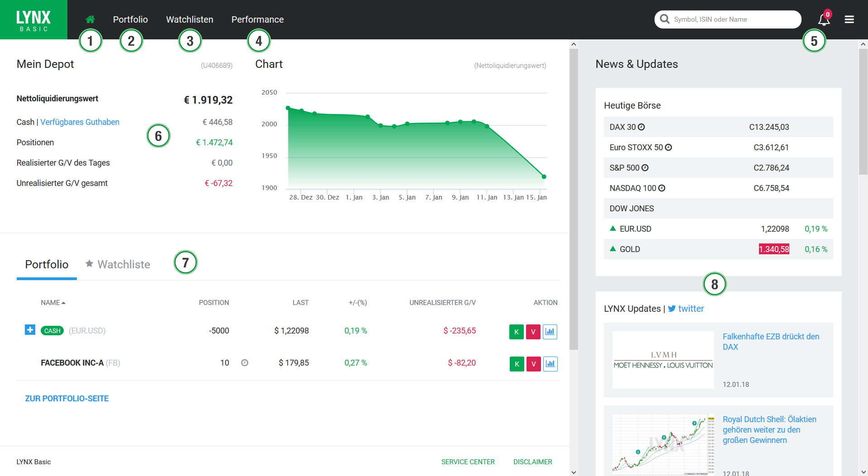Buy EUR.USD with the K button
868x476 pixels.
tap(517, 332)
